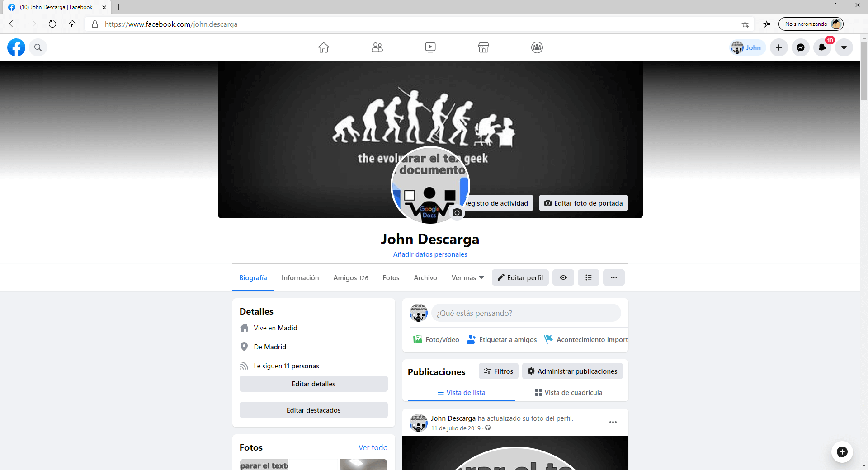Click the No sincronizando profile button
868x470 pixels.
811,24
